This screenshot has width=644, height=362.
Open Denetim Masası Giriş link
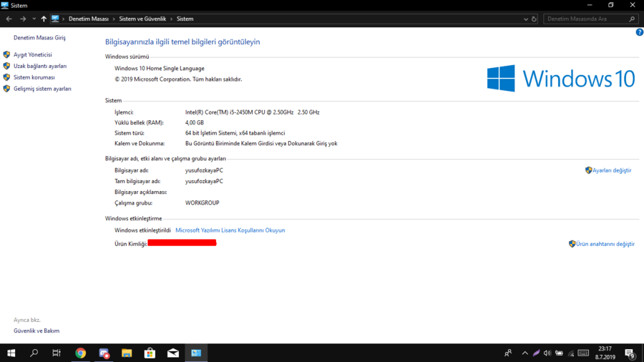point(39,38)
